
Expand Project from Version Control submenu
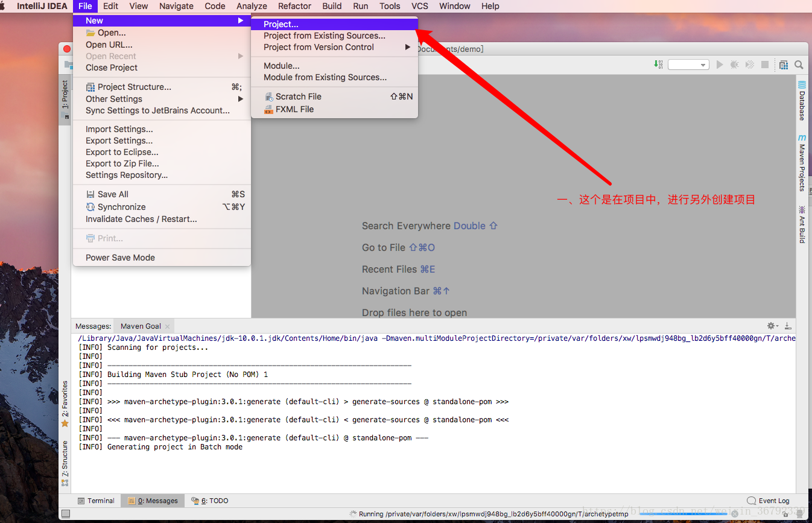point(334,47)
